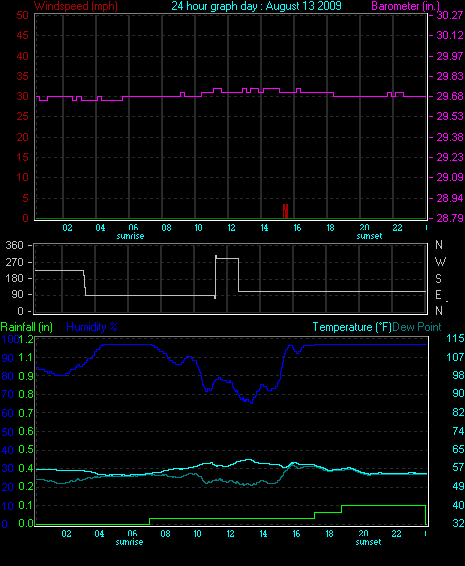This screenshot has width=465, height=566.
Task: Click the 115 temperature scale value
Action: [x=455, y=338]
